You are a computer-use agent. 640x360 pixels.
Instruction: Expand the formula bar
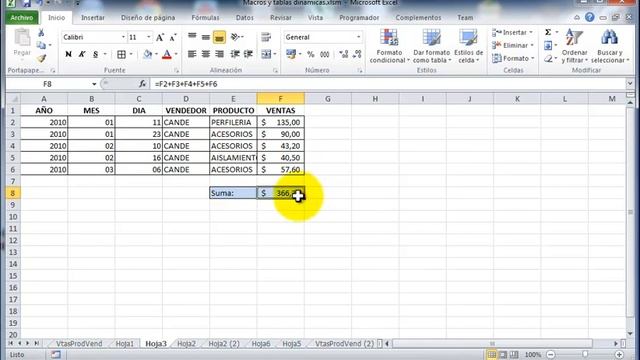pyautogui.click(x=630, y=84)
